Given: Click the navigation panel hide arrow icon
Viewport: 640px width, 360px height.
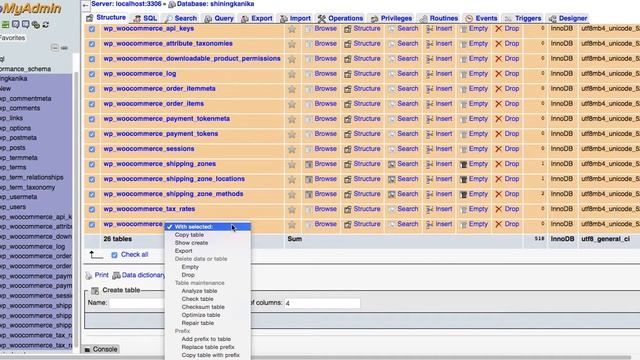Looking at the screenshot, I should (x=85, y=6).
